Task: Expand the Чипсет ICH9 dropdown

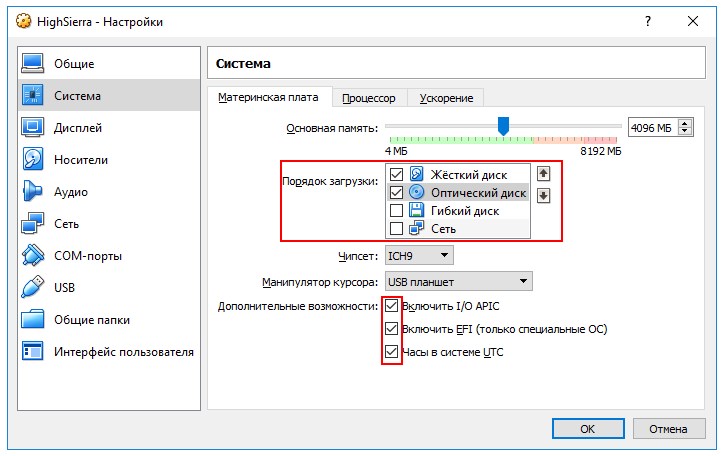Action: click(419, 256)
